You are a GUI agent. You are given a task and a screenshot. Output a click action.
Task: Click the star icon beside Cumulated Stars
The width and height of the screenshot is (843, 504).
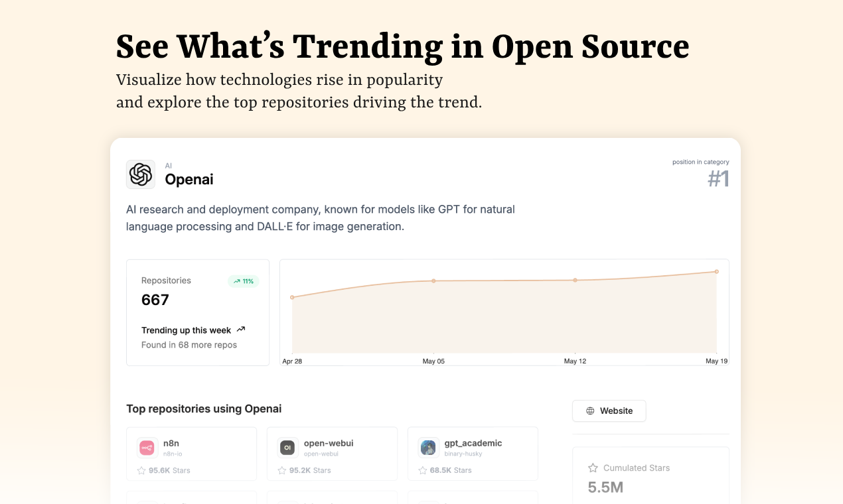click(x=593, y=468)
